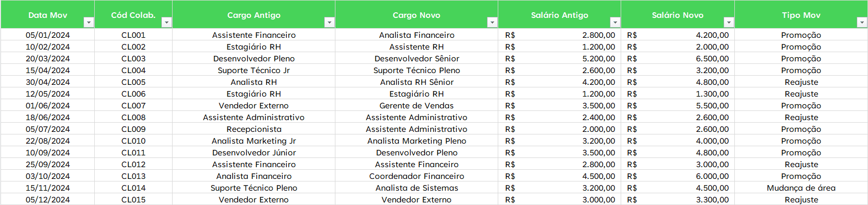This screenshot has height=205, width=868.
Task: Select the Data Mov header cell
Action: (48, 15)
